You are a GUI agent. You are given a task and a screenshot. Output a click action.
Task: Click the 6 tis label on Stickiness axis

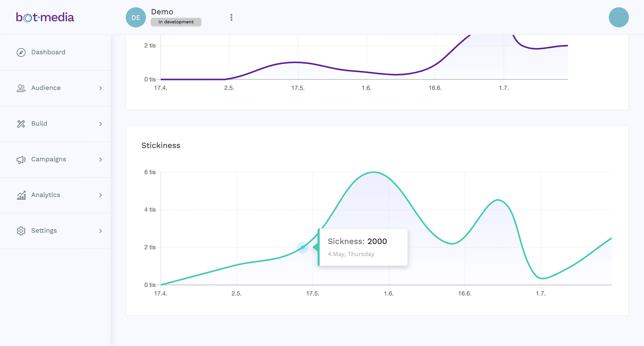point(150,172)
